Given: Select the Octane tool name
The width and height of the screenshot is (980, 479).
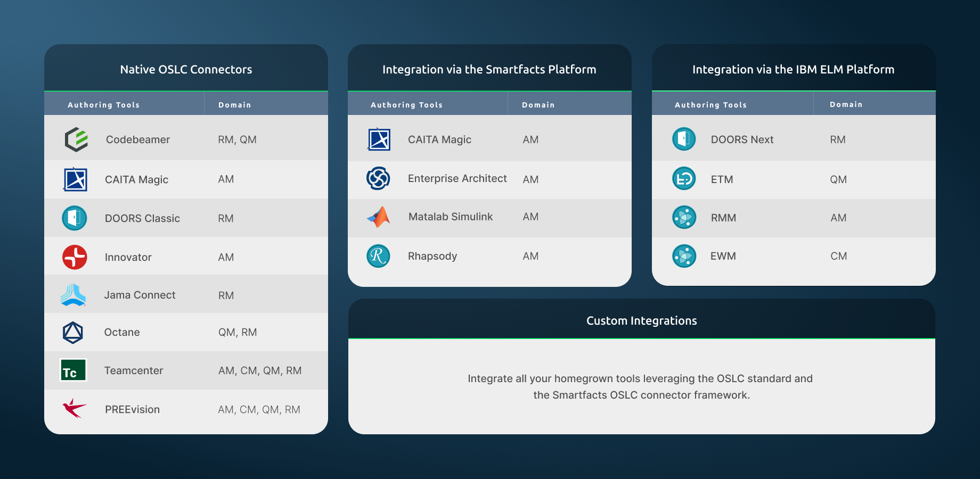Looking at the screenshot, I should coord(122,332).
